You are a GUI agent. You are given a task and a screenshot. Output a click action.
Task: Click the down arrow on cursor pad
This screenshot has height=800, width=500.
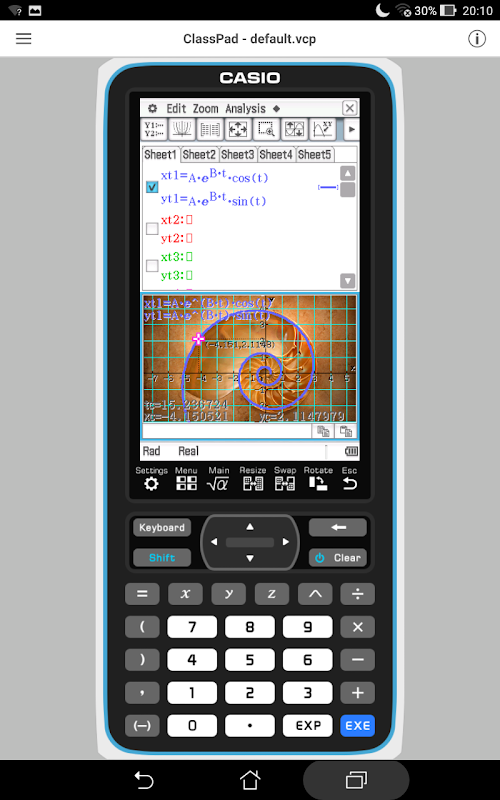(x=249, y=558)
